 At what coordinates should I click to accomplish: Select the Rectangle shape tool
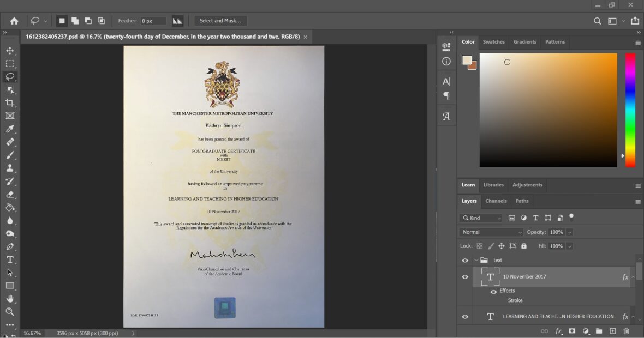pos(10,286)
